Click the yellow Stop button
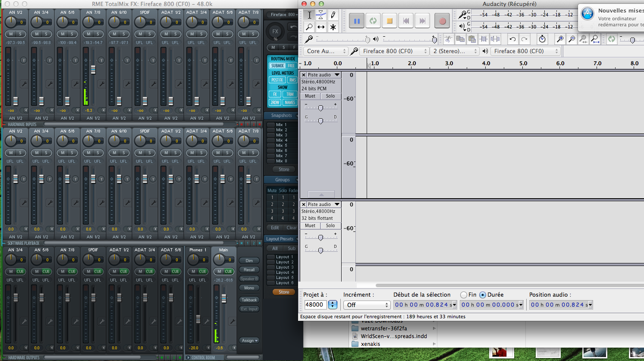Screen dimensions: 644x361 [390, 21]
